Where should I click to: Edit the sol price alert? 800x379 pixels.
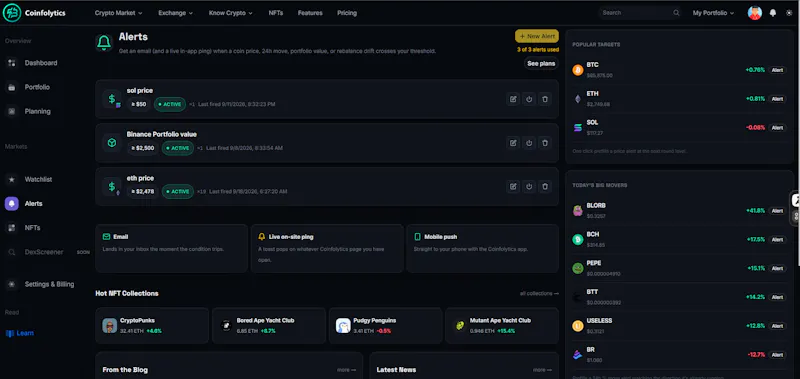click(513, 99)
